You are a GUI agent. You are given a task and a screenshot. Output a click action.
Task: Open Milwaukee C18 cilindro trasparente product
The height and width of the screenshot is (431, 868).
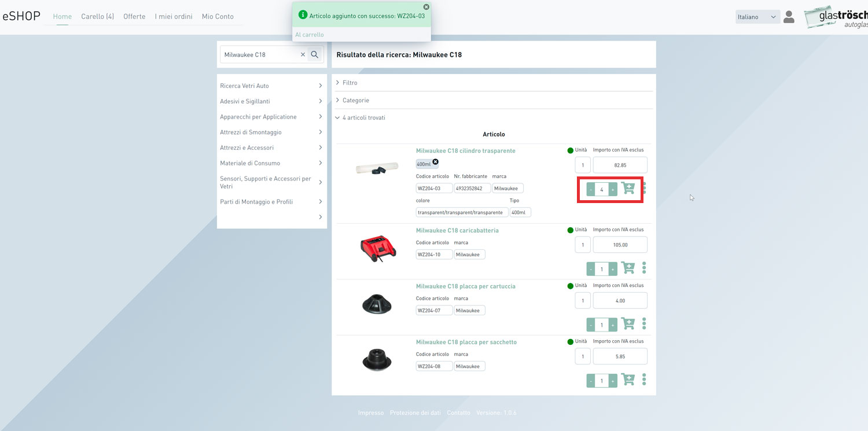click(x=465, y=150)
